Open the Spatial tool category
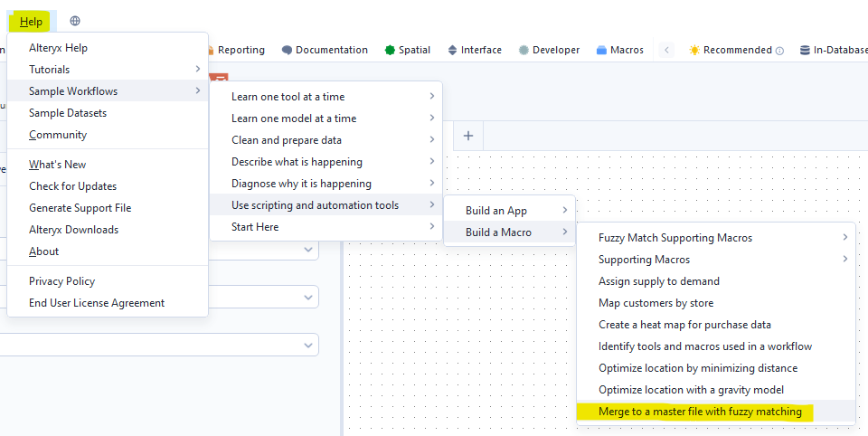868x436 pixels. 407,51
